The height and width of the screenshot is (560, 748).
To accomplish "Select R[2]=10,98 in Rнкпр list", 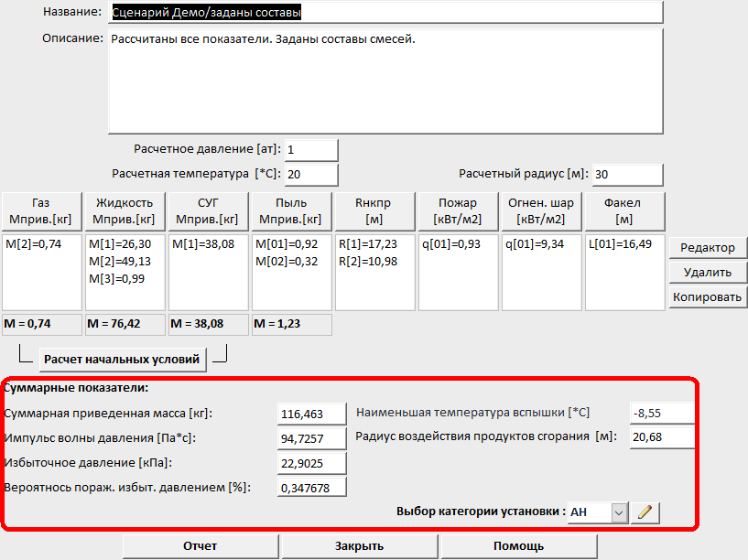I will [x=368, y=262].
